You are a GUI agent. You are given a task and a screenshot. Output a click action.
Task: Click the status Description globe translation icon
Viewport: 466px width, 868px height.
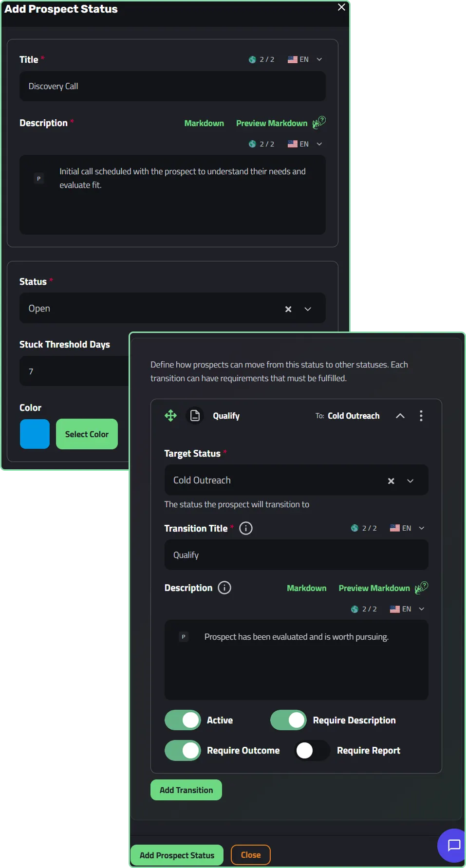252,144
